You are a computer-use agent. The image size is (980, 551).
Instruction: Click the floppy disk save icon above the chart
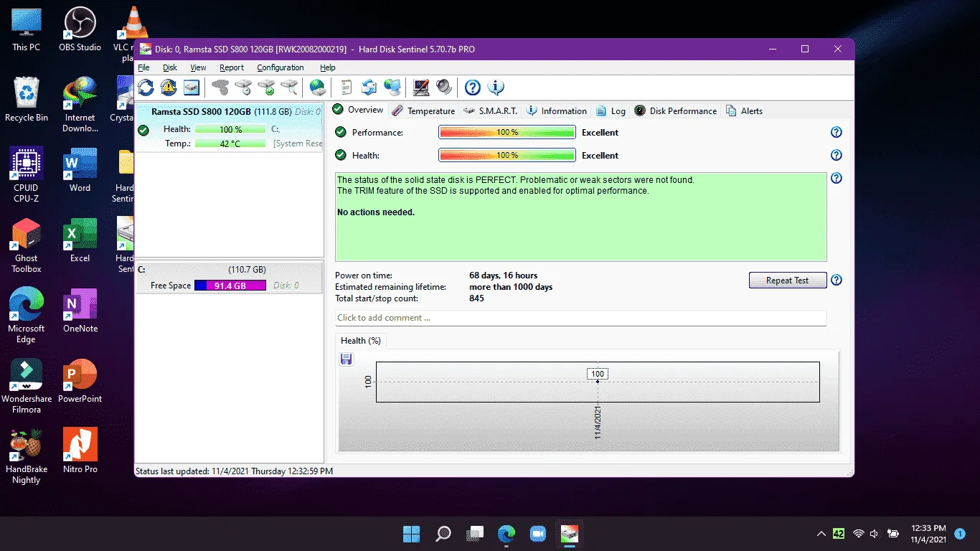[x=346, y=359]
